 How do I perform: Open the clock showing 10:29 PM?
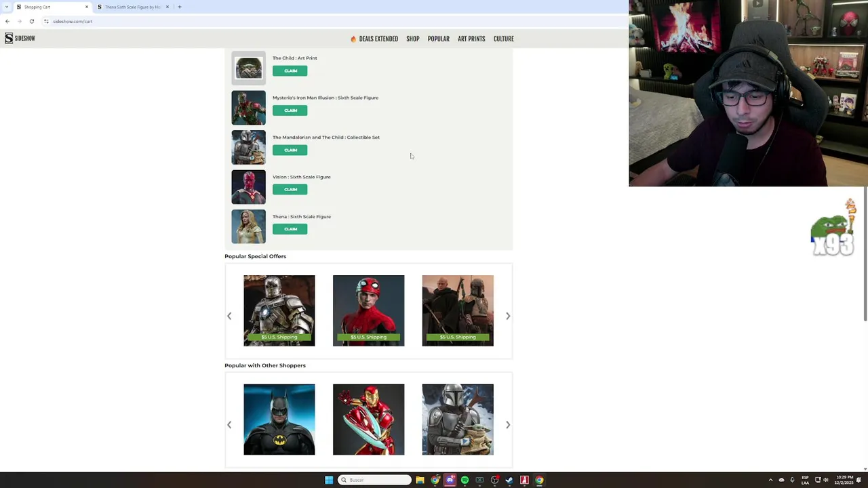(x=844, y=480)
